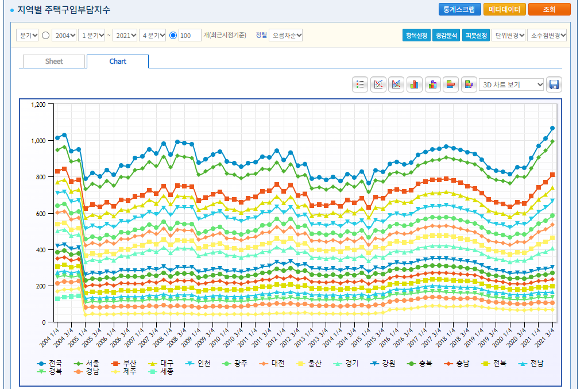Open the 1 분기 start quarter dropdown

91,35
